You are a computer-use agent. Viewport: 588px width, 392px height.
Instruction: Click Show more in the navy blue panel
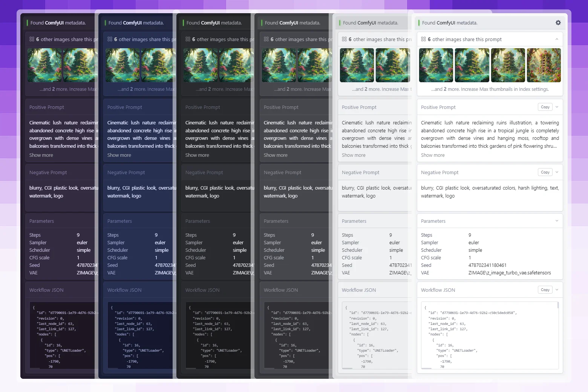[119, 155]
